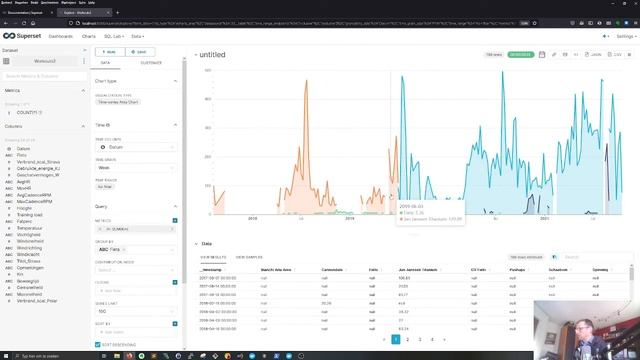Go to results page 2
This screenshot has height=360, width=640.
408,339
